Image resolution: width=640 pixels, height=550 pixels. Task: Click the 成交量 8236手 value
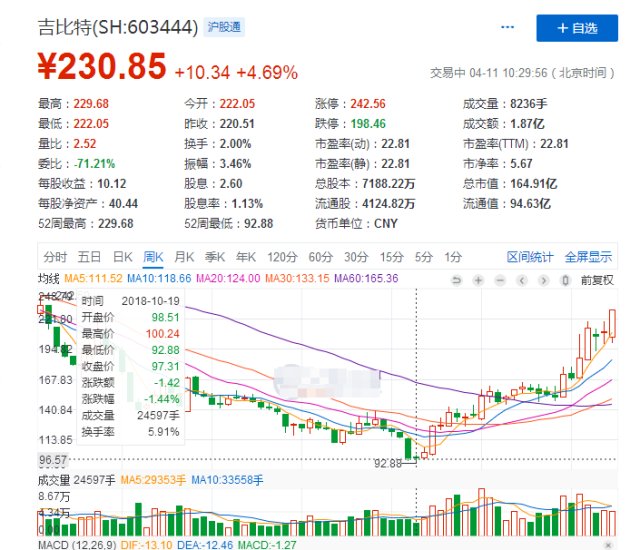click(x=529, y=104)
